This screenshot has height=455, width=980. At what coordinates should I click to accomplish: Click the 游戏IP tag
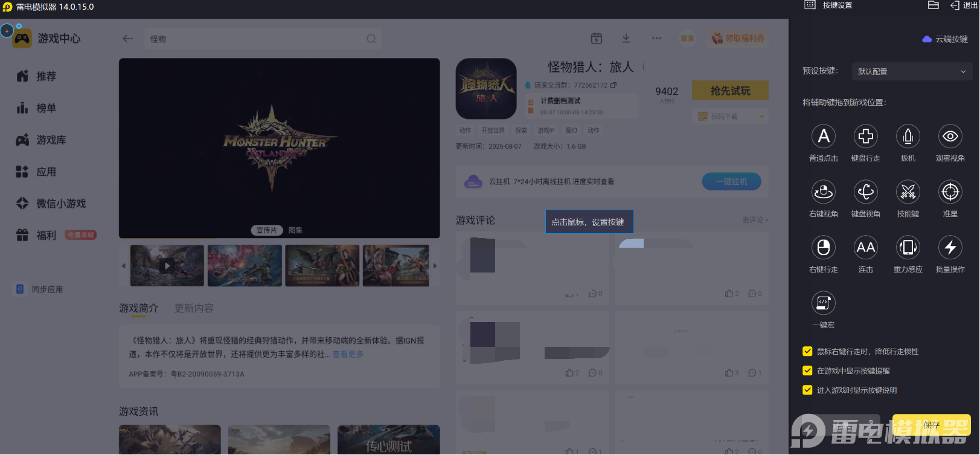[x=546, y=131]
